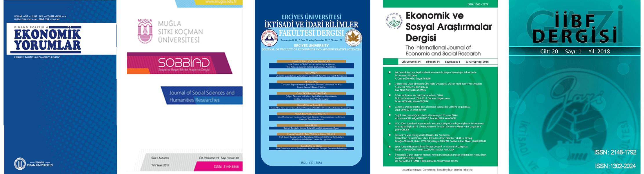Click 'ISO 27001 Standardı Kapsamında' article entry

click(439, 126)
